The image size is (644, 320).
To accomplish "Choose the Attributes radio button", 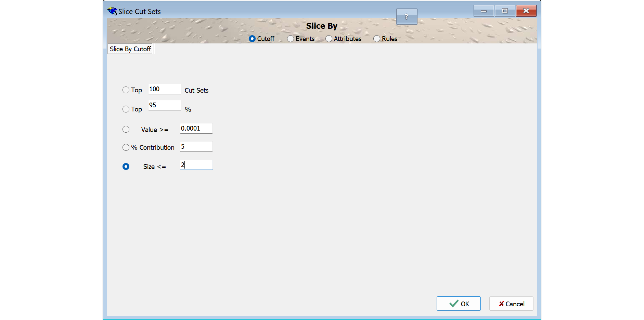I will click(329, 39).
